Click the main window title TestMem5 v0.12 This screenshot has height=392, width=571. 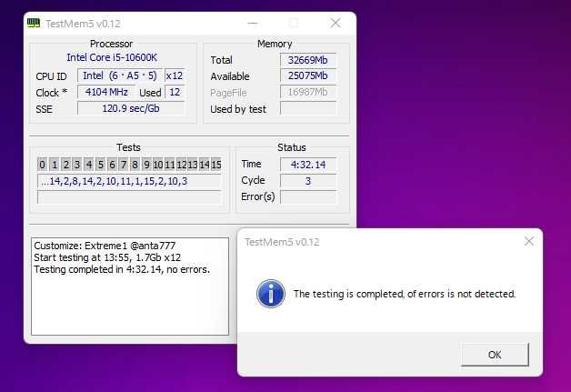pyautogui.click(x=83, y=24)
